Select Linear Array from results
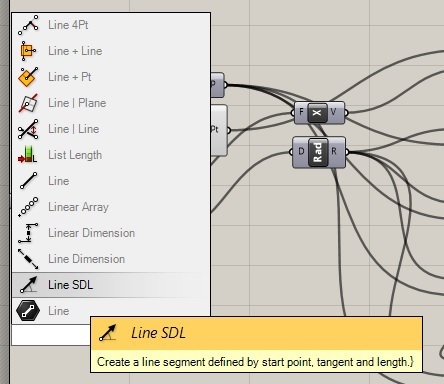 click(x=111, y=207)
